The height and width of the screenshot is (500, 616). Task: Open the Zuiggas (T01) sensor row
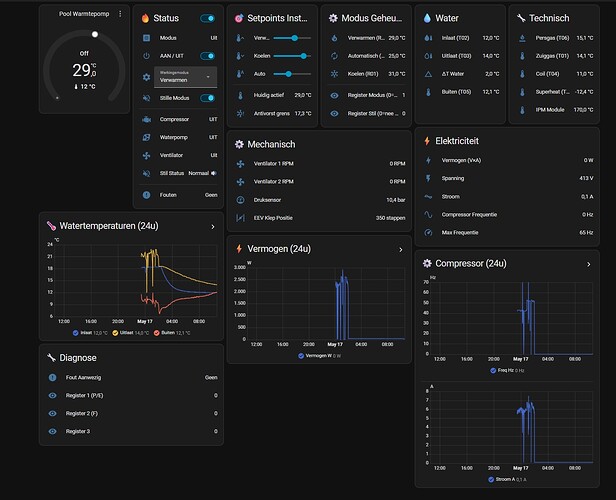[x=555, y=56]
